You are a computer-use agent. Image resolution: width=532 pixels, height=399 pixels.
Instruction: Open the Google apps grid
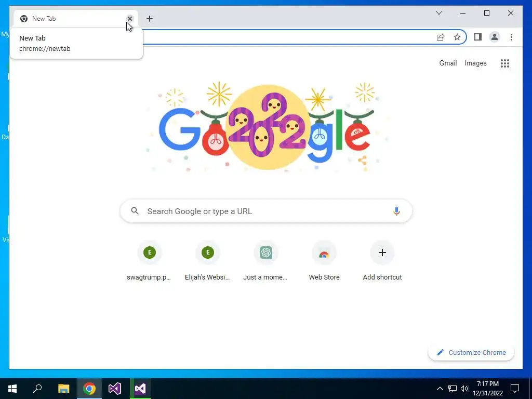[x=505, y=63]
